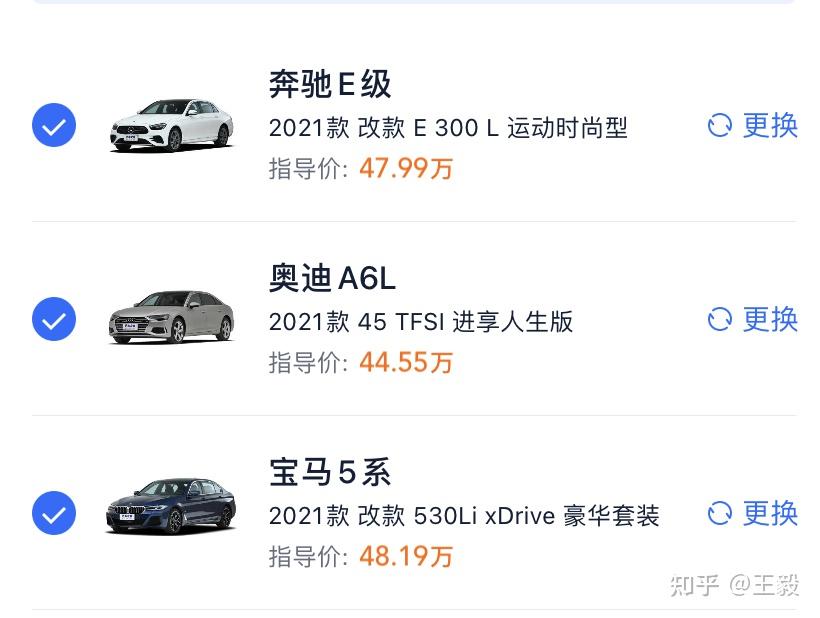820x618 pixels.
Task: Click the 奔驰E级 model name
Action: click(x=330, y=85)
